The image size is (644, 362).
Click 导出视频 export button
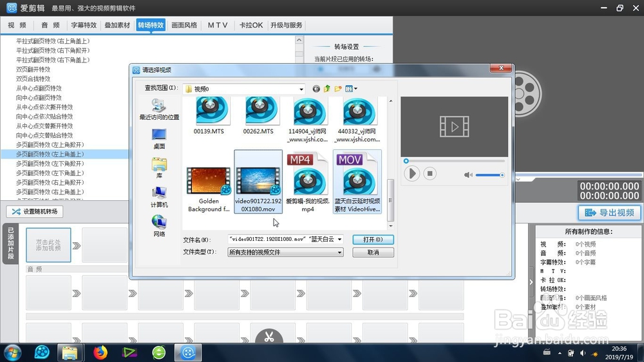click(x=609, y=213)
